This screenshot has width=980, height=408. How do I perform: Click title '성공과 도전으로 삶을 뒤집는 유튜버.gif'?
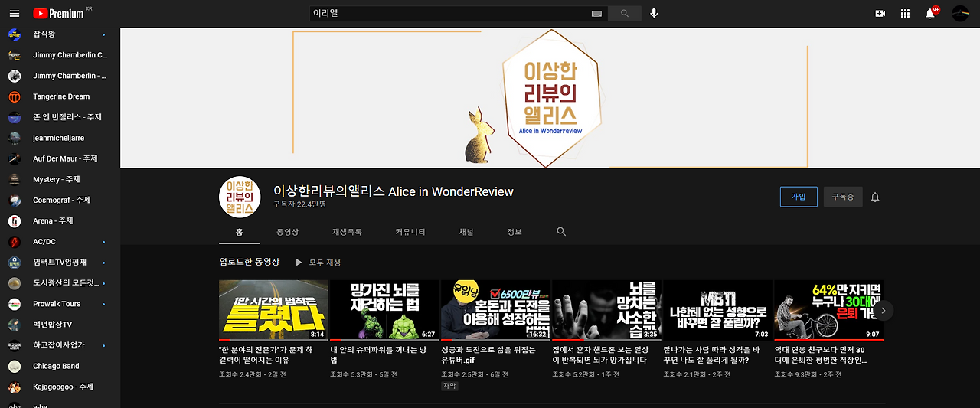(490, 354)
